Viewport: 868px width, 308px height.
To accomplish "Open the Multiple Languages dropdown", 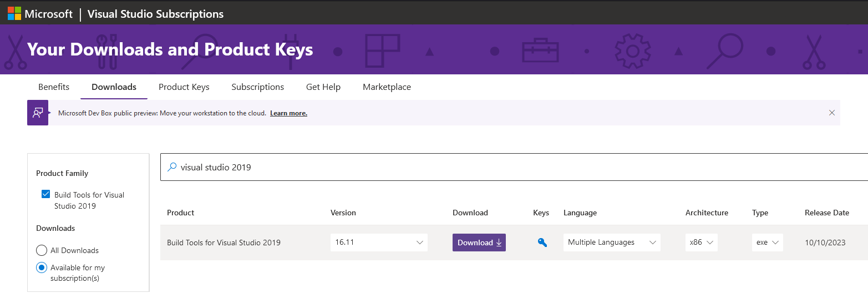I will [612, 243].
